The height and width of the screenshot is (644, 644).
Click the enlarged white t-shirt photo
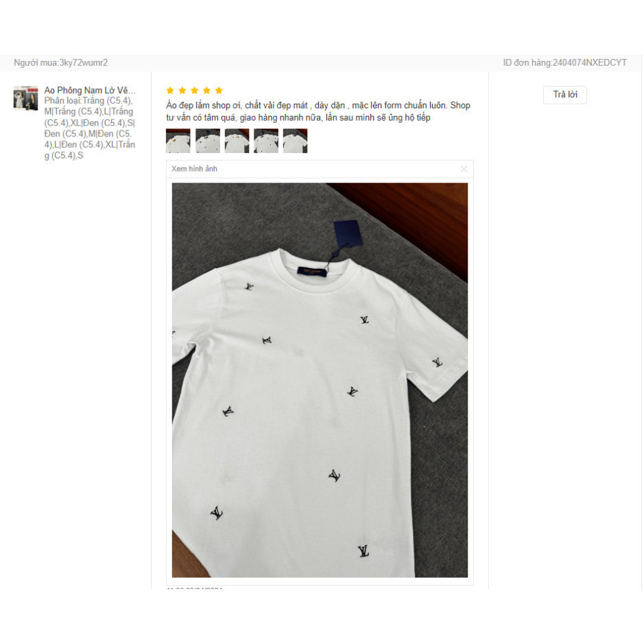[320, 380]
